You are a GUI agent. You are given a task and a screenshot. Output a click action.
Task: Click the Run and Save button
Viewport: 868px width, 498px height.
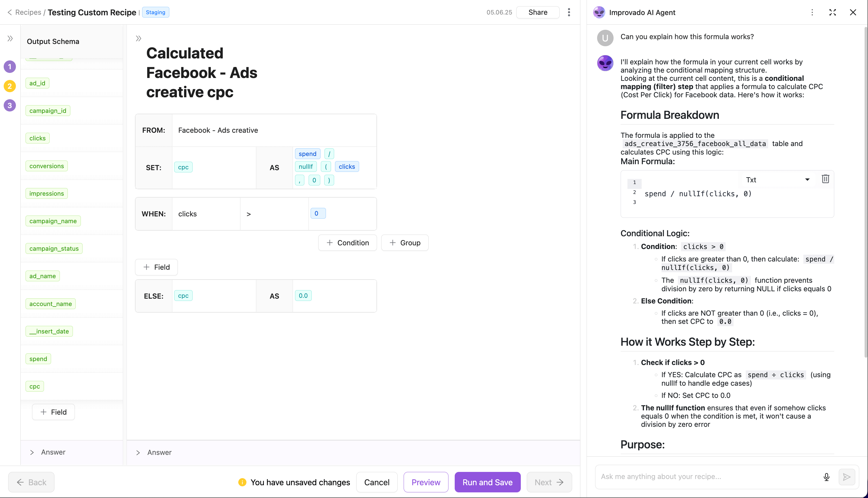click(487, 482)
